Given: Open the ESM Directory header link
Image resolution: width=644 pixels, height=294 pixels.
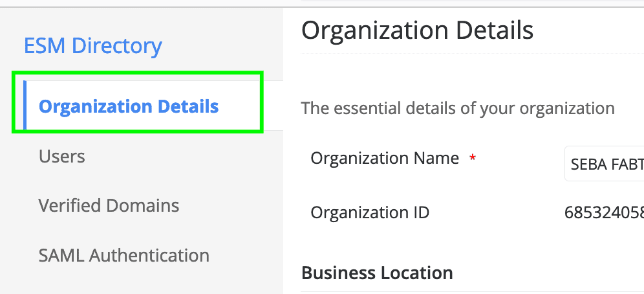Looking at the screenshot, I should click(x=92, y=46).
